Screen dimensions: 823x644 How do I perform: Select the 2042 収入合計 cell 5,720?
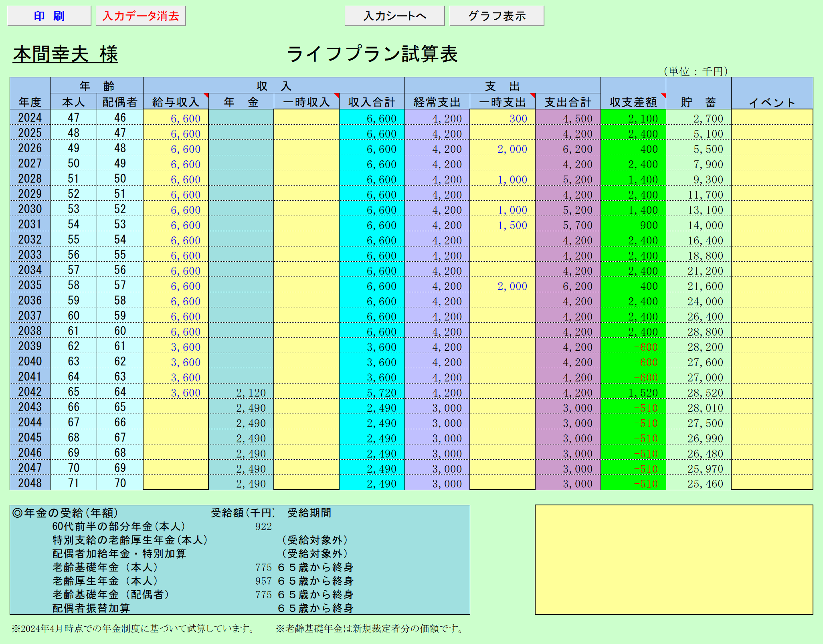[372, 392]
